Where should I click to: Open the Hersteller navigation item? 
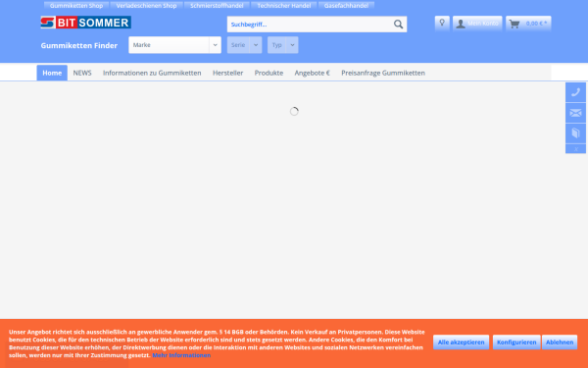pyautogui.click(x=227, y=73)
